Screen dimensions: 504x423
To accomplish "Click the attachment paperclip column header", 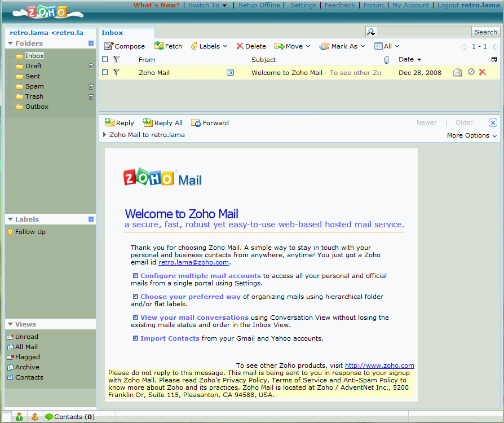I will pos(386,60).
